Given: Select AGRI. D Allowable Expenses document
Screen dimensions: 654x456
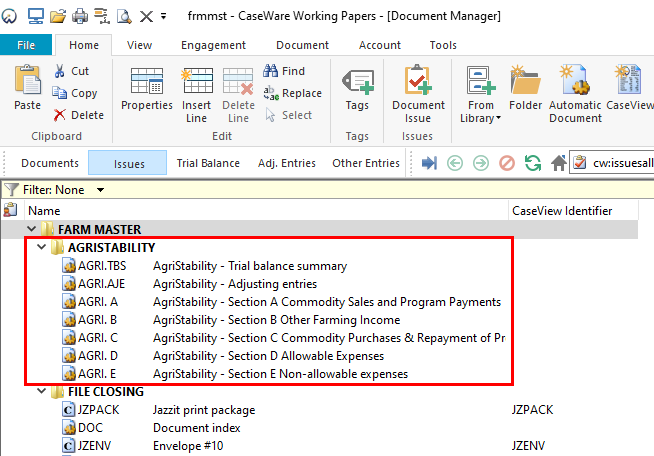Looking at the screenshot, I should (223, 355).
